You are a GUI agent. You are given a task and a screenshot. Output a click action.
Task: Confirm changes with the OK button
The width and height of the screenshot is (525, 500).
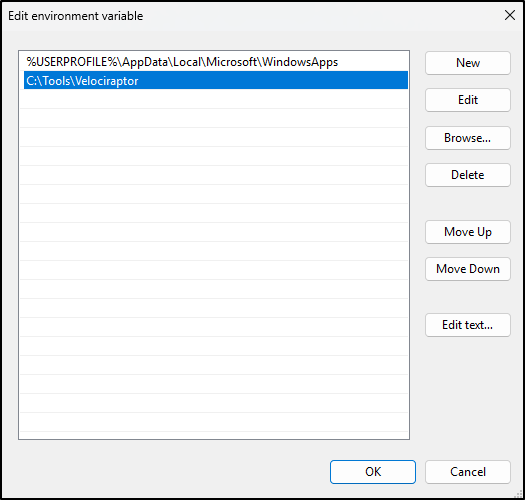373,472
